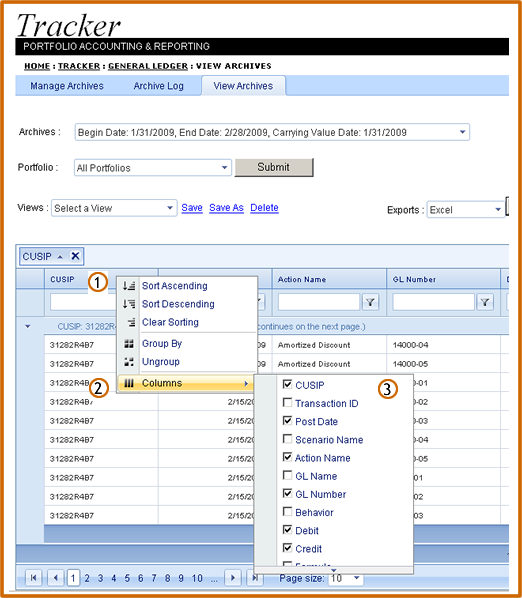This screenshot has height=598, width=522.
Task: Click the Delete view link
Action: tap(264, 208)
